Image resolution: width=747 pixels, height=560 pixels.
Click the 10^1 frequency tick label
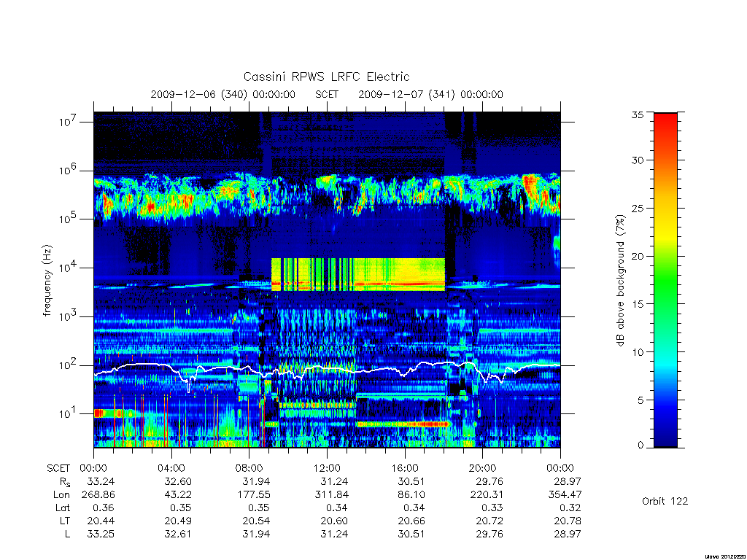coord(68,413)
